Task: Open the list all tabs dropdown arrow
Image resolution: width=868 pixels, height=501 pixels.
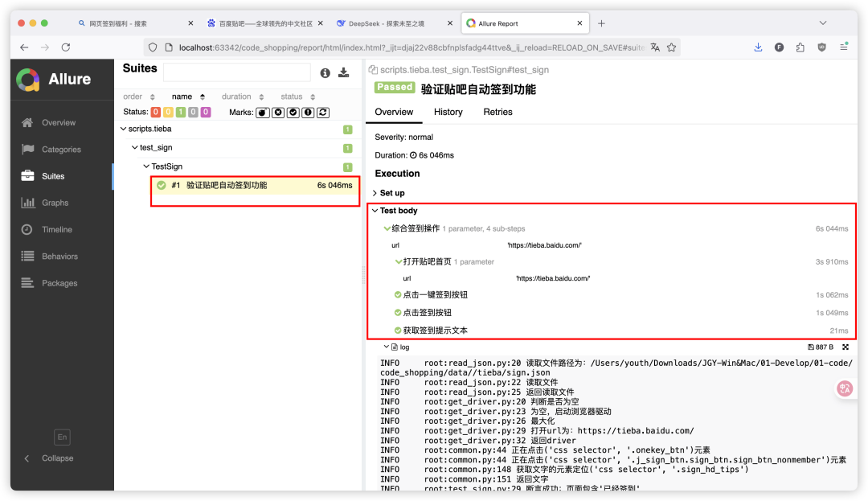Action: coord(823,23)
